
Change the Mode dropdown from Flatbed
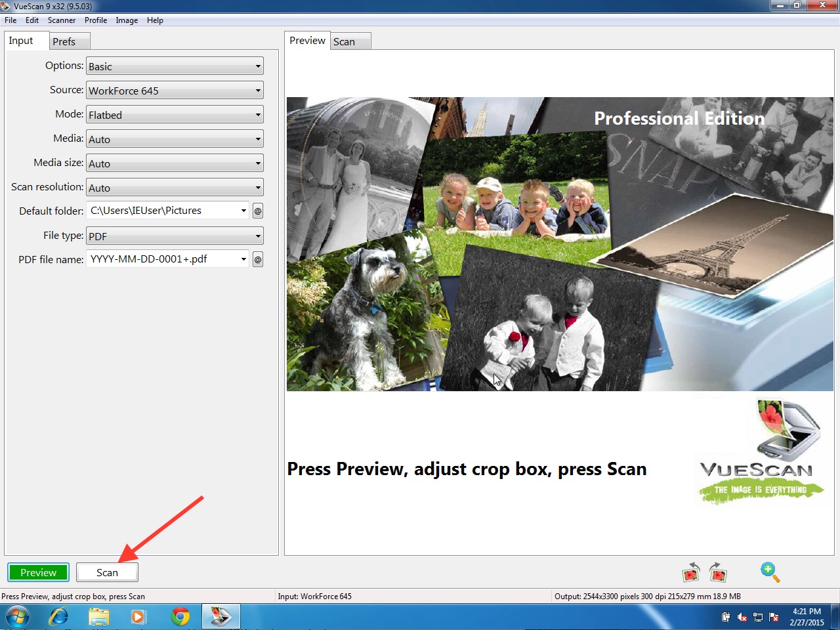(175, 115)
